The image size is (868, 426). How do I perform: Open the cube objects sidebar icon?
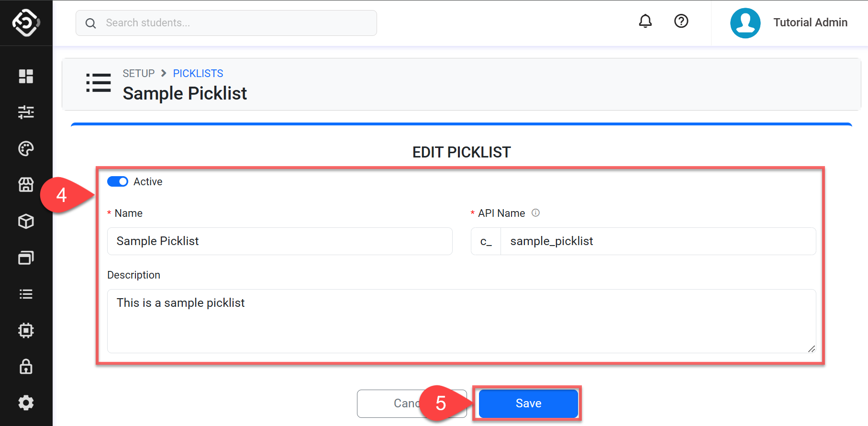(26, 221)
